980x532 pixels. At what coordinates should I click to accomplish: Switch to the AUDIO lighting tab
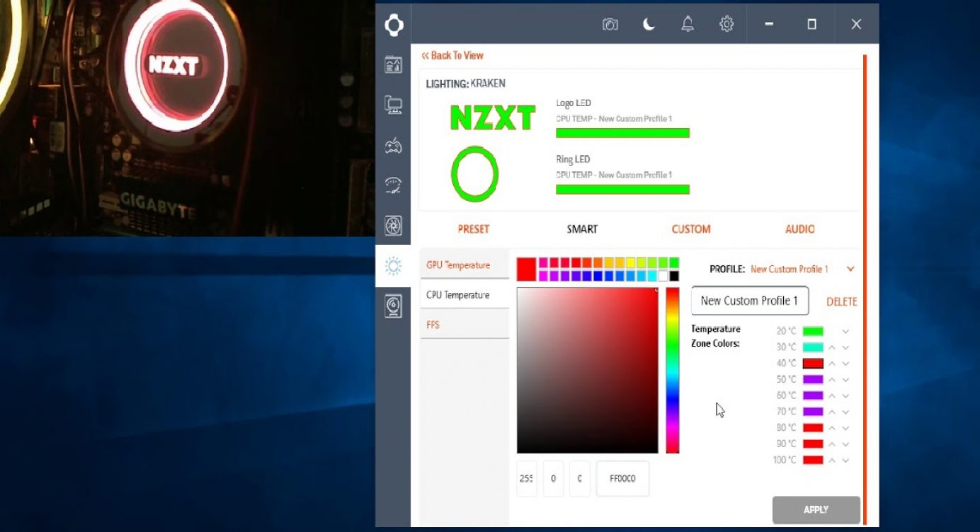[x=800, y=229]
